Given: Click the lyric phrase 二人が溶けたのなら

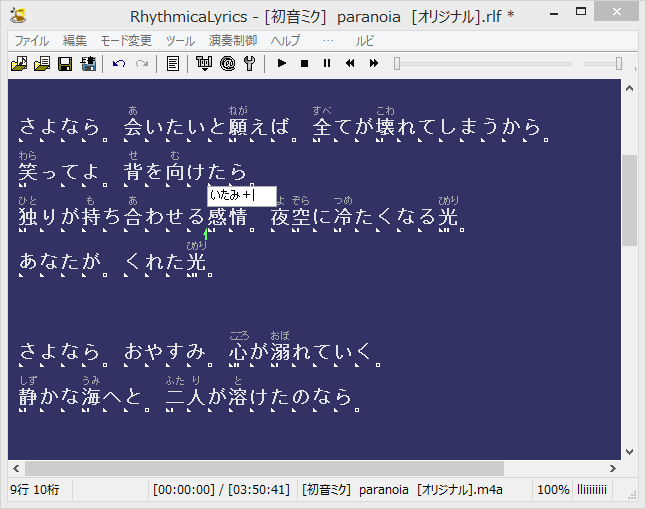Looking at the screenshot, I should [x=258, y=397].
